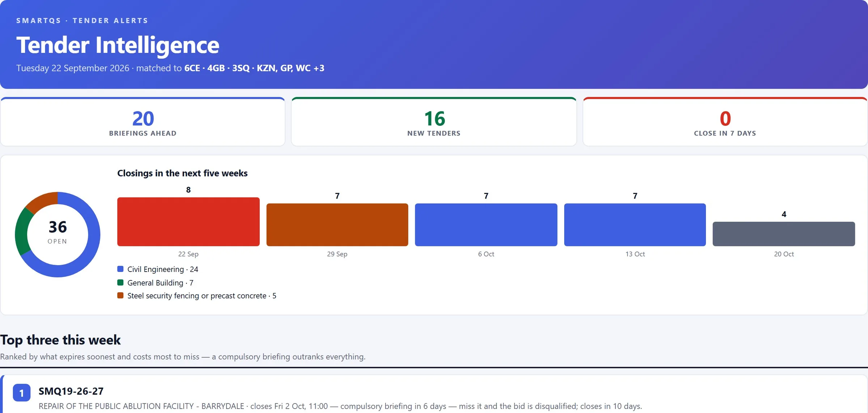Click the value 8 above 22 Sep bar
This screenshot has height=413, width=868.
point(188,190)
